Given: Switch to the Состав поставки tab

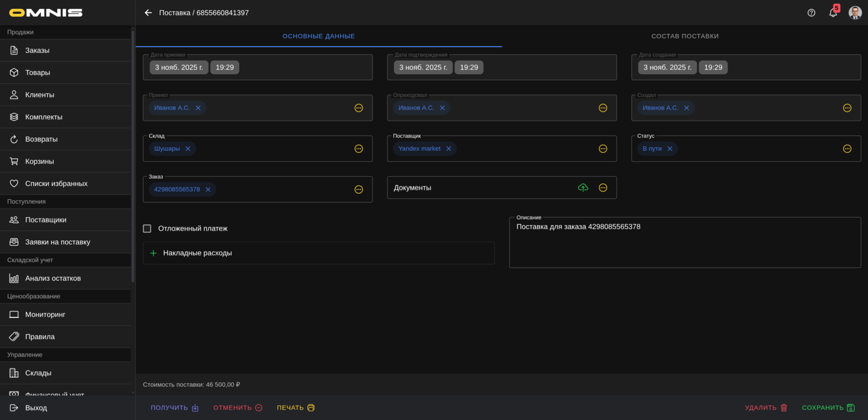Looking at the screenshot, I should (685, 36).
